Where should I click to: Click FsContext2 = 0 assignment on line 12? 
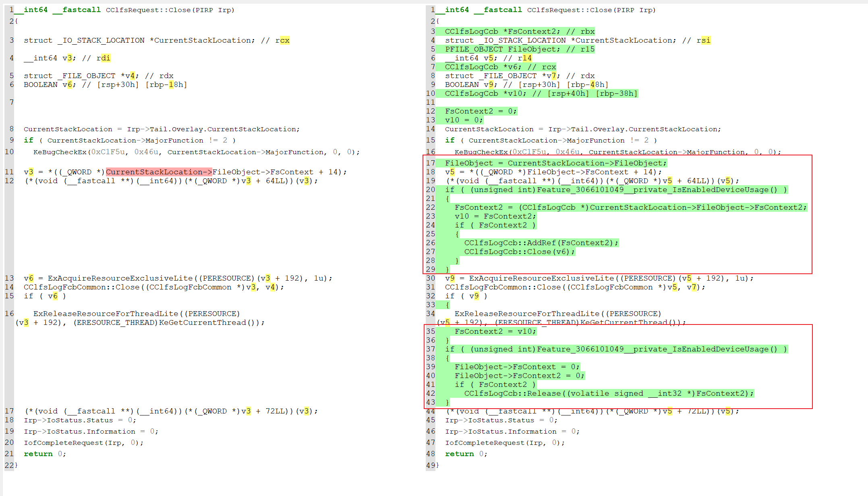481,111
